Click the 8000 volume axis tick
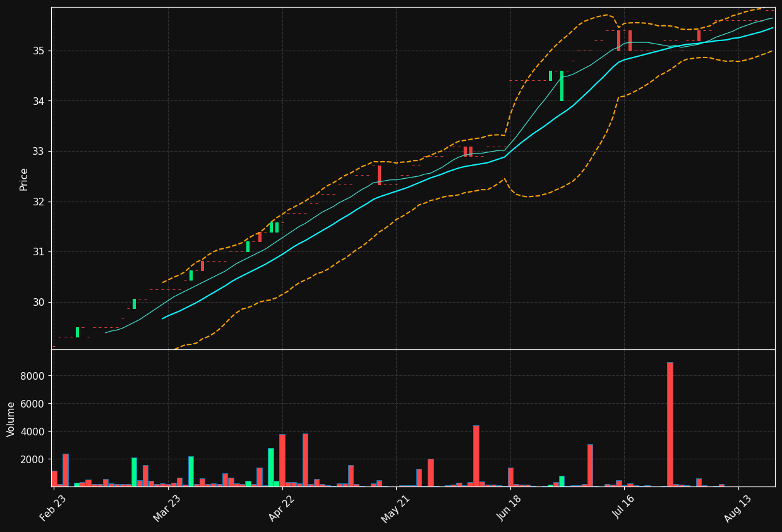The image size is (782, 532). point(33,376)
